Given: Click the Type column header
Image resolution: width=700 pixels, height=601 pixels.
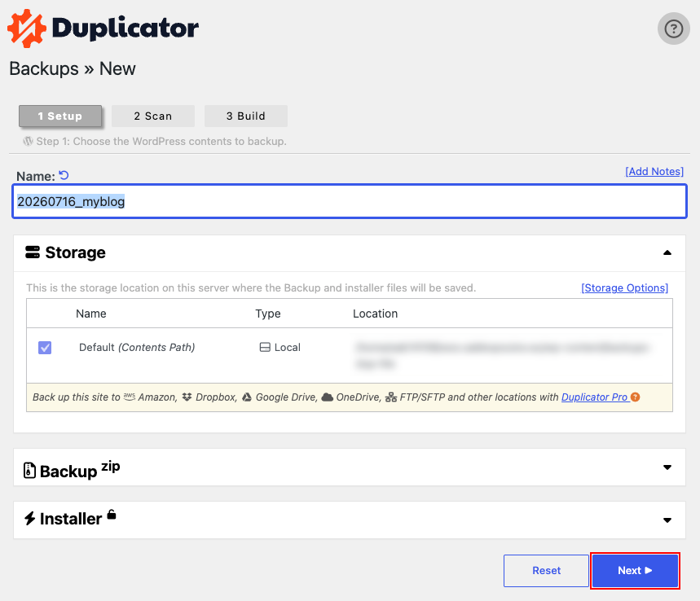Looking at the screenshot, I should pos(268,314).
